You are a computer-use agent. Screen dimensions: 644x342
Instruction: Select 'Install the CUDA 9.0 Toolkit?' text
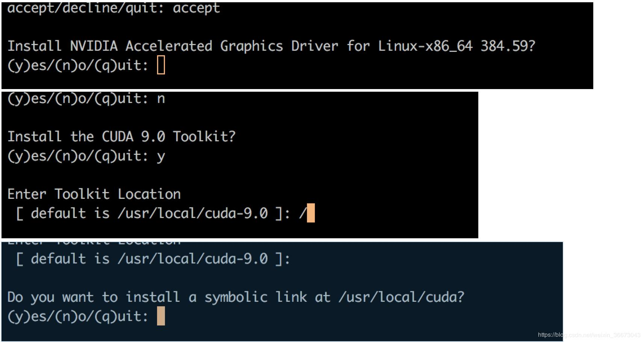click(121, 136)
